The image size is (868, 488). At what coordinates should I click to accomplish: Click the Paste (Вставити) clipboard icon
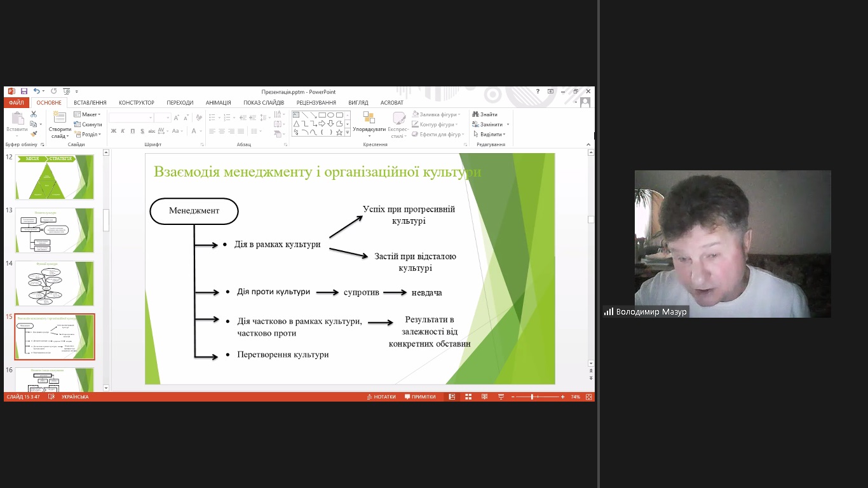[17, 118]
